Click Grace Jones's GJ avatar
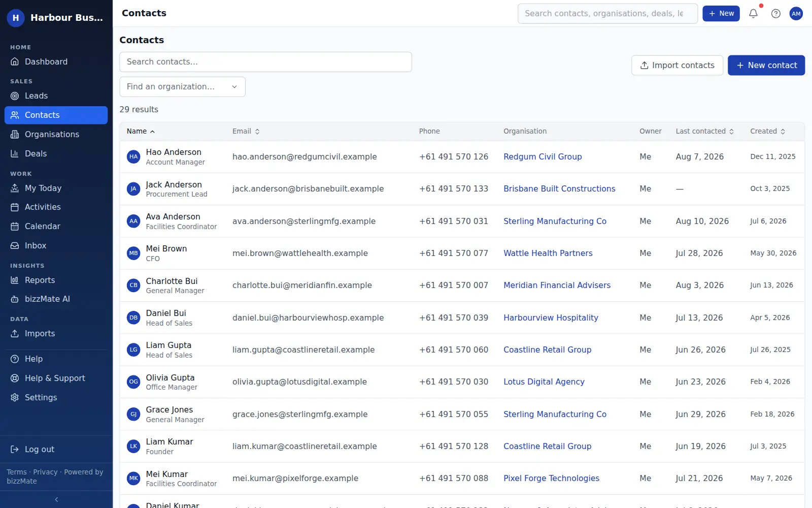 point(133,414)
